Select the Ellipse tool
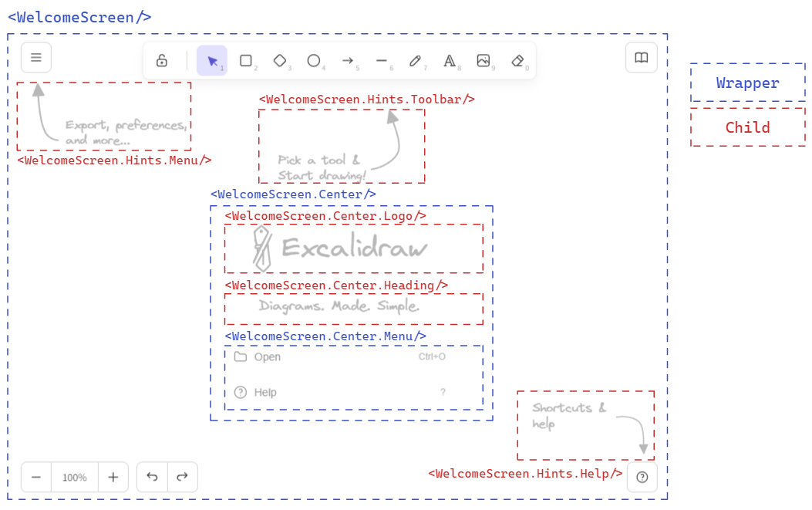 tap(313, 60)
